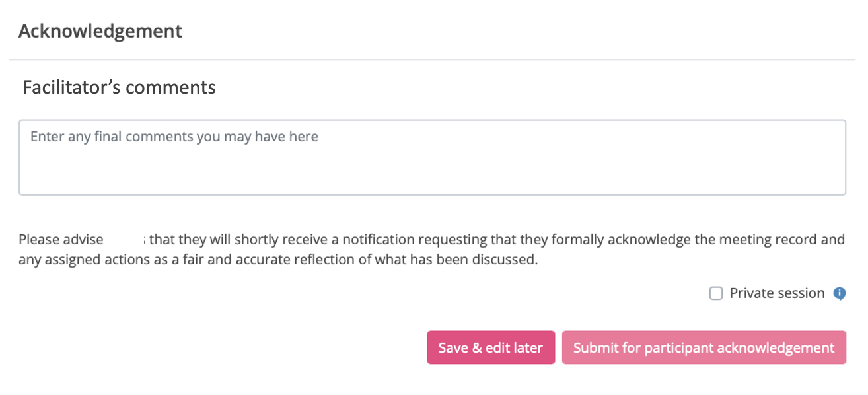Click the "fair and accurate reflection" text line
Viewport: 868px width, 395px height.
[278, 260]
